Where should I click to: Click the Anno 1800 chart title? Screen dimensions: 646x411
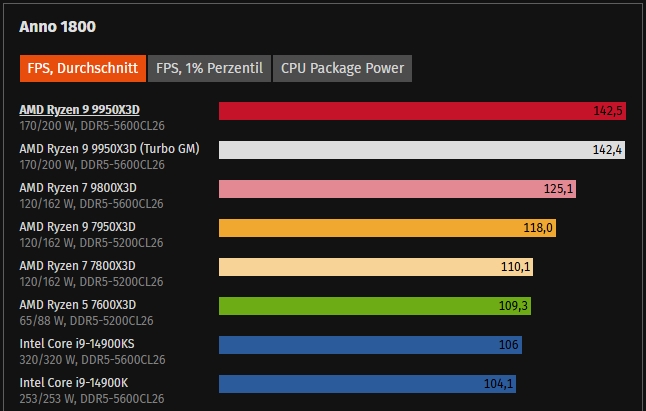[57, 27]
